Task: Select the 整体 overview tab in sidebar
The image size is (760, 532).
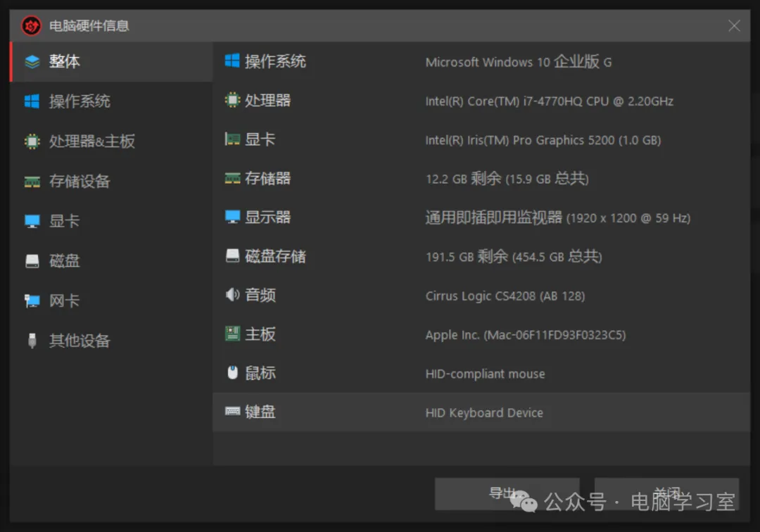Action: coord(111,61)
